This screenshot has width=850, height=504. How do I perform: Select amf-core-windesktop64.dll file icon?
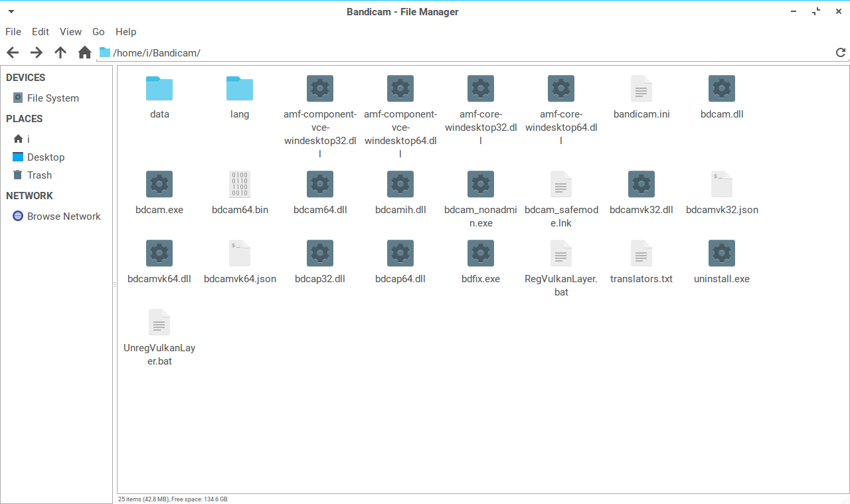point(561,88)
